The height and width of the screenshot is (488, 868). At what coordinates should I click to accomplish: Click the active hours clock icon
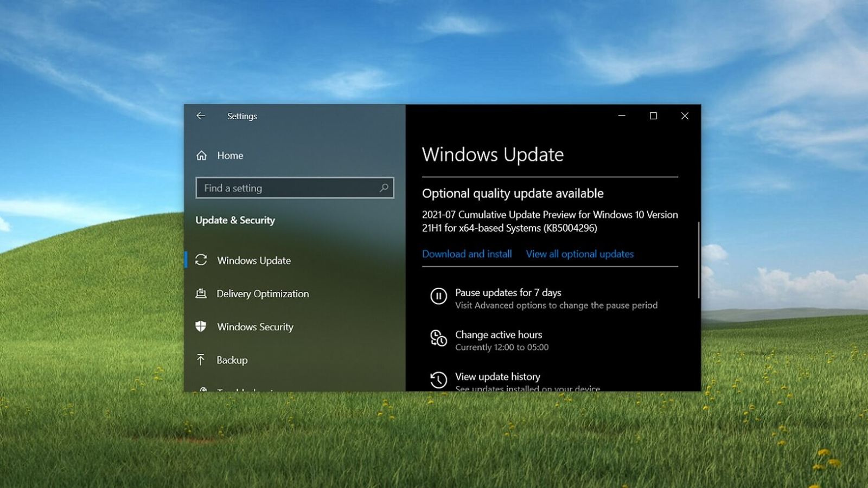coord(438,338)
